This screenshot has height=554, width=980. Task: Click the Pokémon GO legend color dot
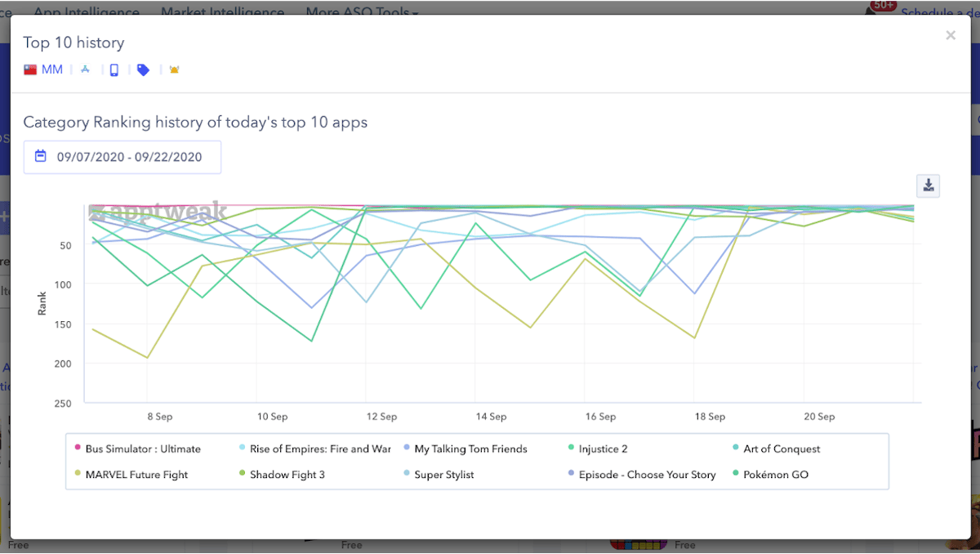click(735, 474)
